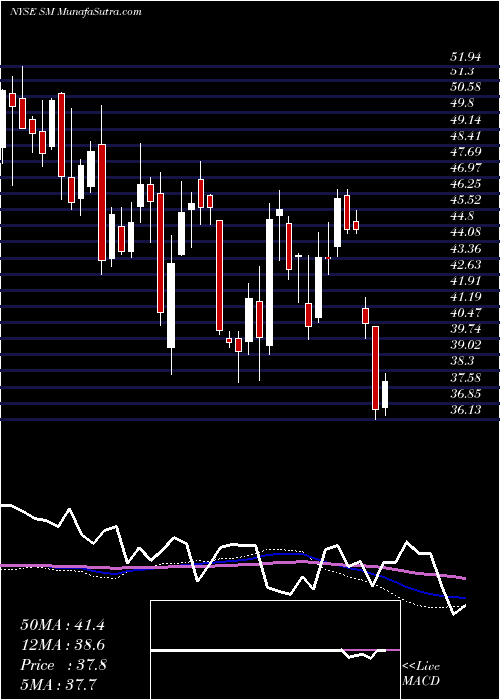Click the 49.14 price axis label
The height and width of the screenshot is (700, 500).
click(x=466, y=120)
